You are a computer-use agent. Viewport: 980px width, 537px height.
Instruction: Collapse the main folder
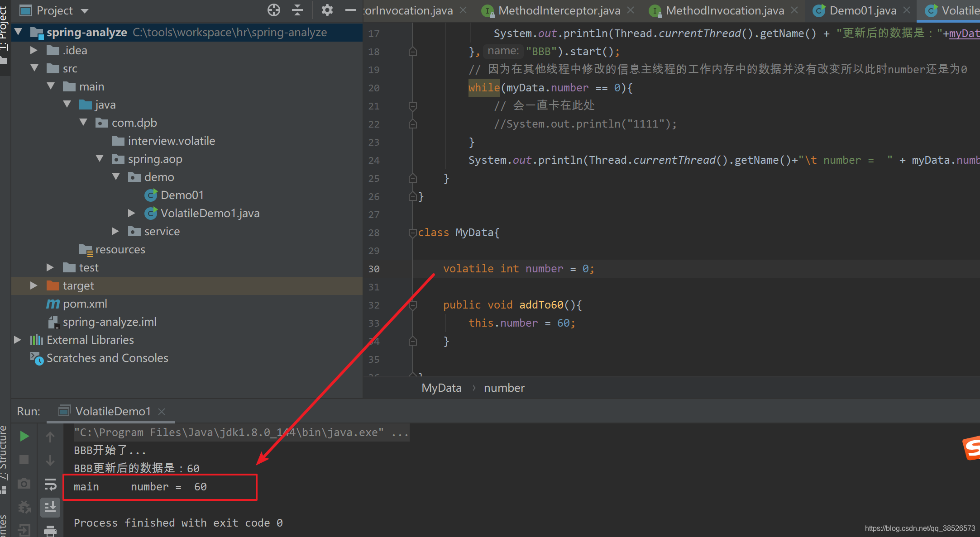(x=51, y=86)
